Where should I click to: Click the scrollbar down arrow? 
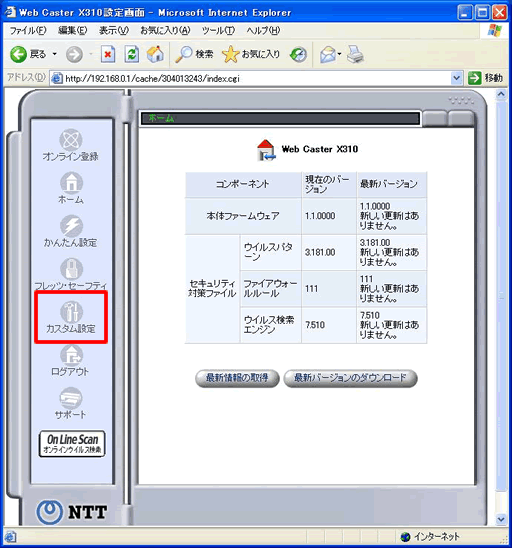[x=501, y=519]
